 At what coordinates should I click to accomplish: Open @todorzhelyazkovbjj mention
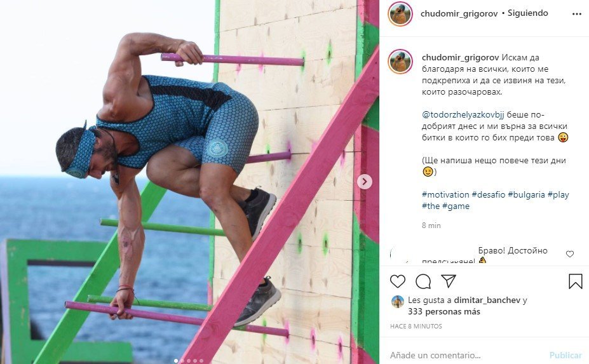(463, 114)
